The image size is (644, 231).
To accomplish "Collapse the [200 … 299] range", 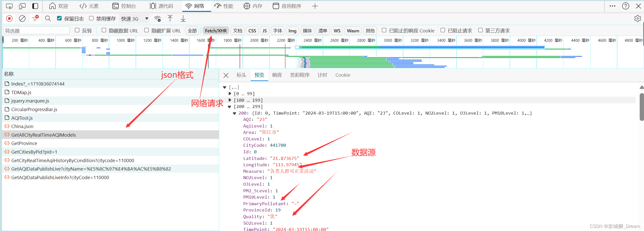I will [230, 107].
